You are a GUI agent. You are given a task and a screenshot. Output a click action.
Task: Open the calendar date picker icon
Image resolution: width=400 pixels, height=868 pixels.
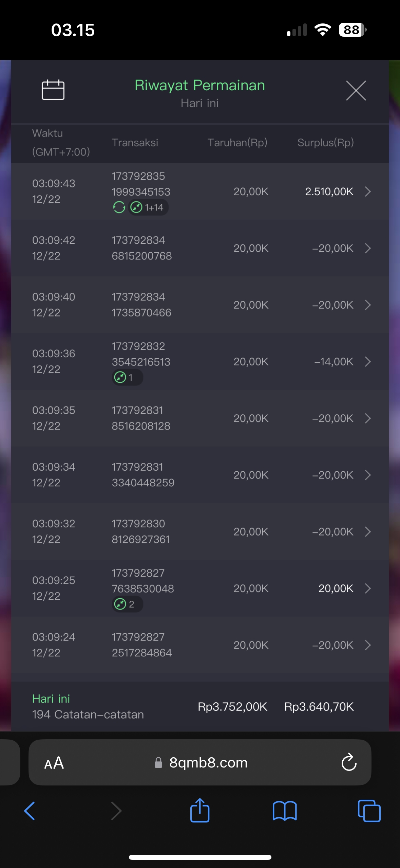pyautogui.click(x=53, y=90)
